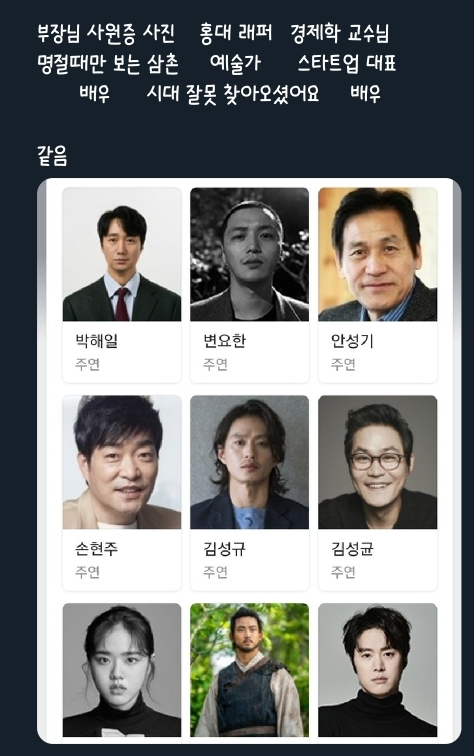Screen dimensions: 474x756
Task: Open the 변요한 name link
Action: [x=224, y=341]
